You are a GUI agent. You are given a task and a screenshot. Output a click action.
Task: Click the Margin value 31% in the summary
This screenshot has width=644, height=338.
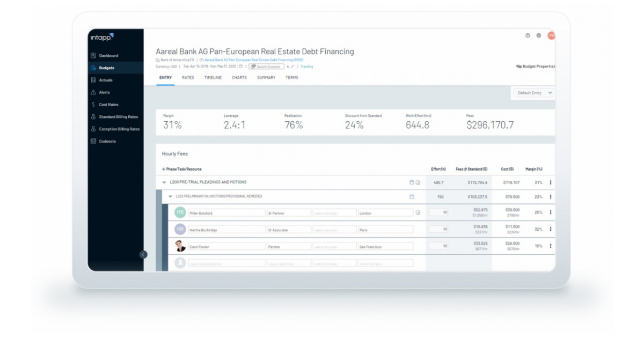[172, 125]
